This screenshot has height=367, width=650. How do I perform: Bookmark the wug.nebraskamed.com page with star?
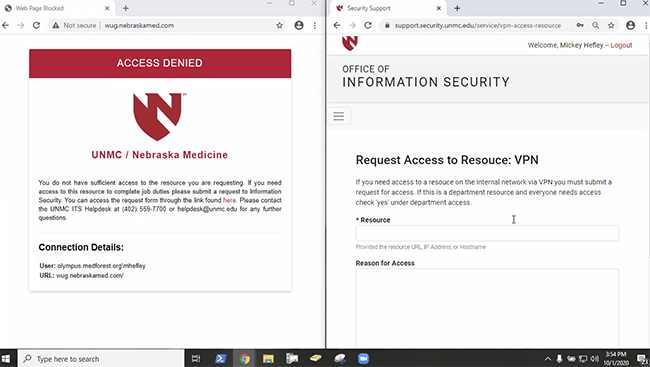pyautogui.click(x=279, y=25)
